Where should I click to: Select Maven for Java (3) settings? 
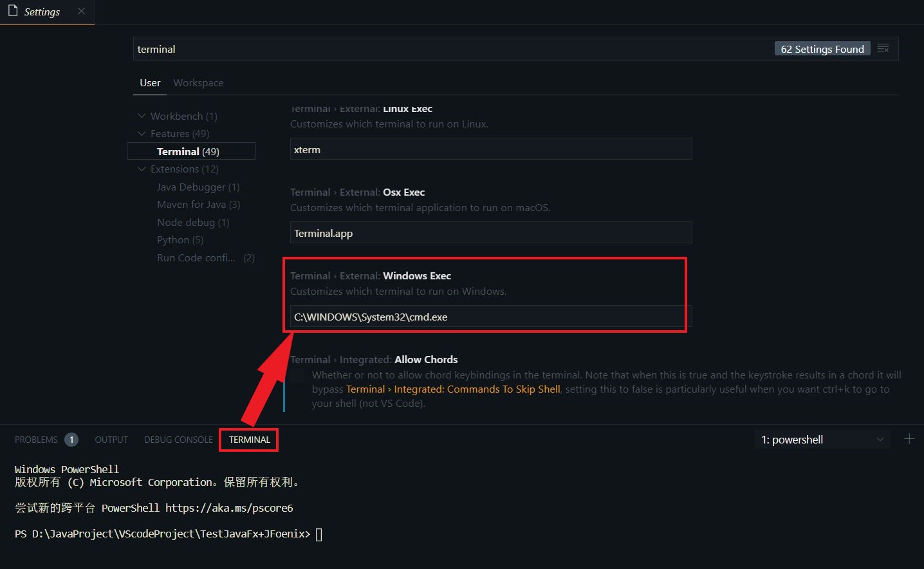coord(198,204)
